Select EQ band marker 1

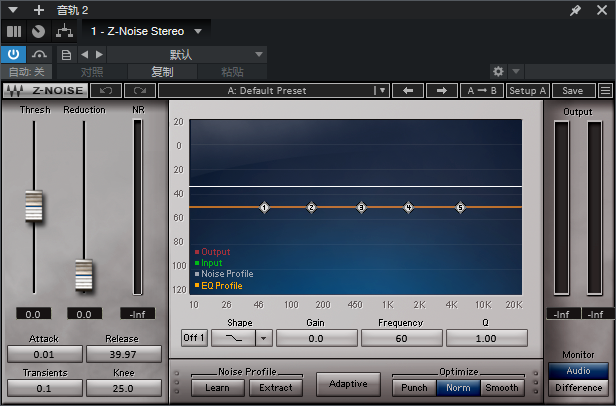pos(264,207)
